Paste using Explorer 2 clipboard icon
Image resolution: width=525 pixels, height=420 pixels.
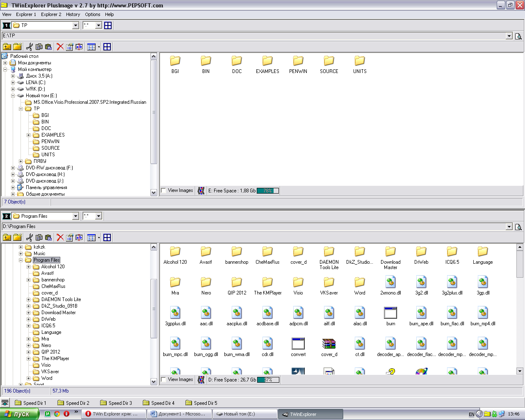(x=48, y=237)
